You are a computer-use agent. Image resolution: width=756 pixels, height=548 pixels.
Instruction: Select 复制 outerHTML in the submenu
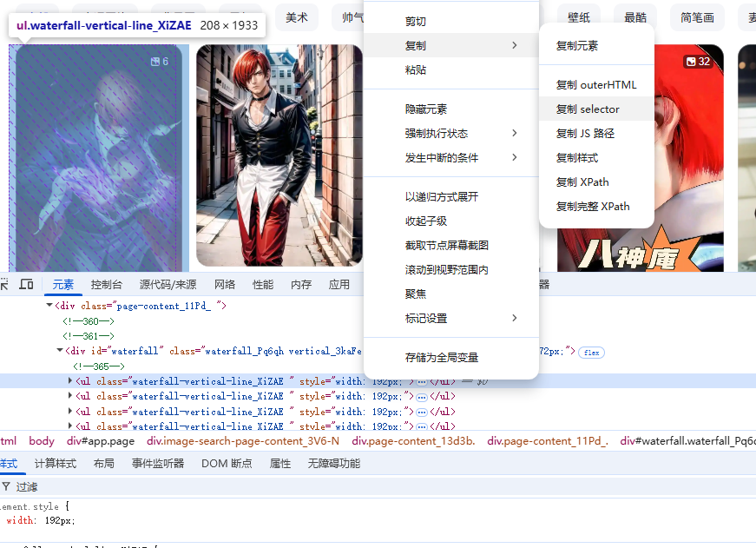[x=596, y=85]
